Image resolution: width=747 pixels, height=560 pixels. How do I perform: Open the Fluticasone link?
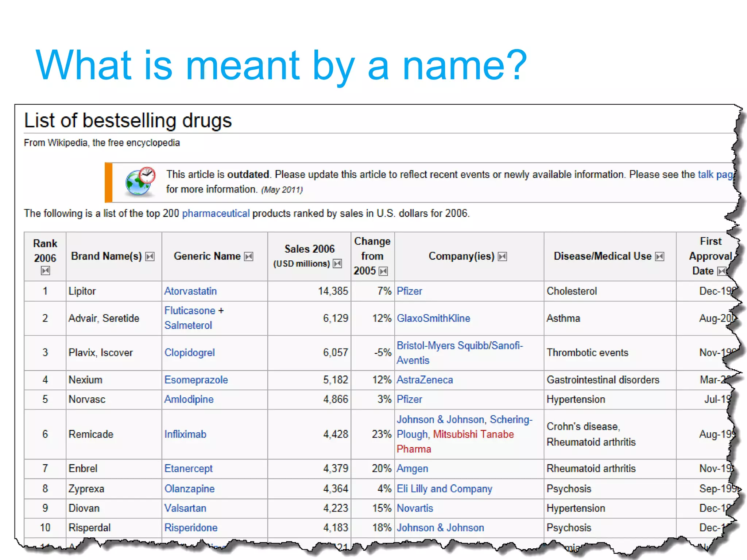pyautogui.click(x=190, y=311)
